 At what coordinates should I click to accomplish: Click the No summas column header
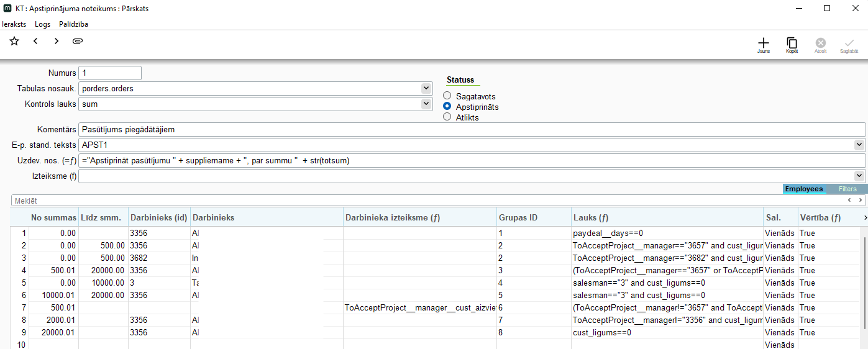click(x=53, y=217)
